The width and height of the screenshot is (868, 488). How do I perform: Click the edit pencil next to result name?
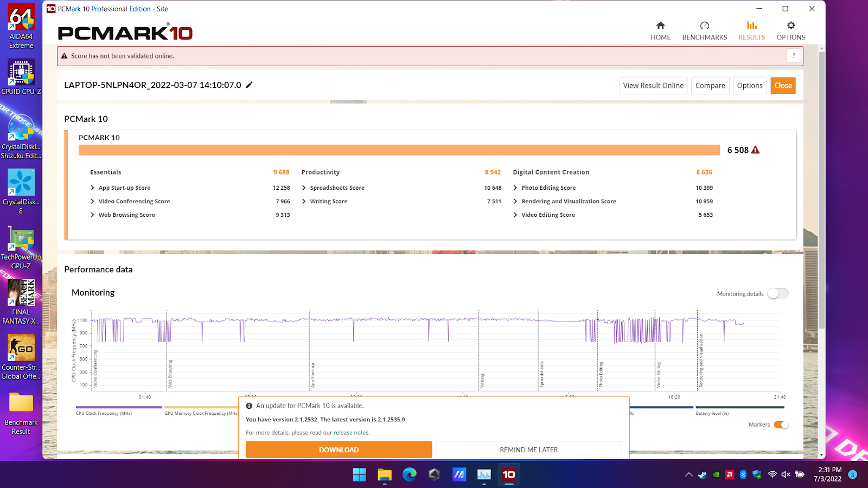tap(250, 85)
